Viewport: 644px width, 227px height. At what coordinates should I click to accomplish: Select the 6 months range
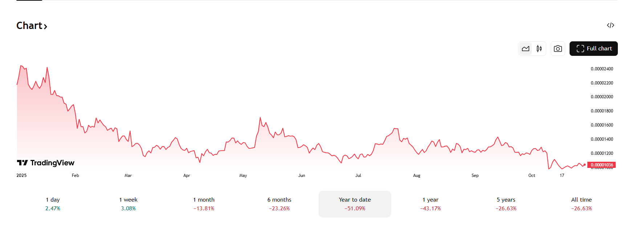coord(279,204)
